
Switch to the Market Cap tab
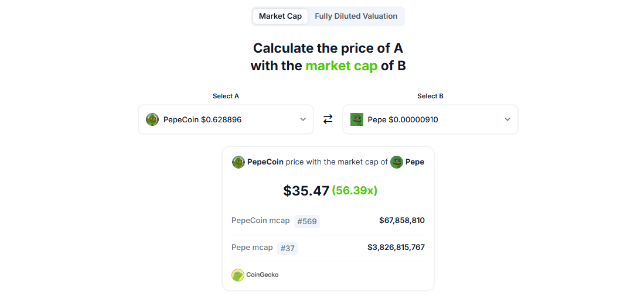(x=280, y=16)
